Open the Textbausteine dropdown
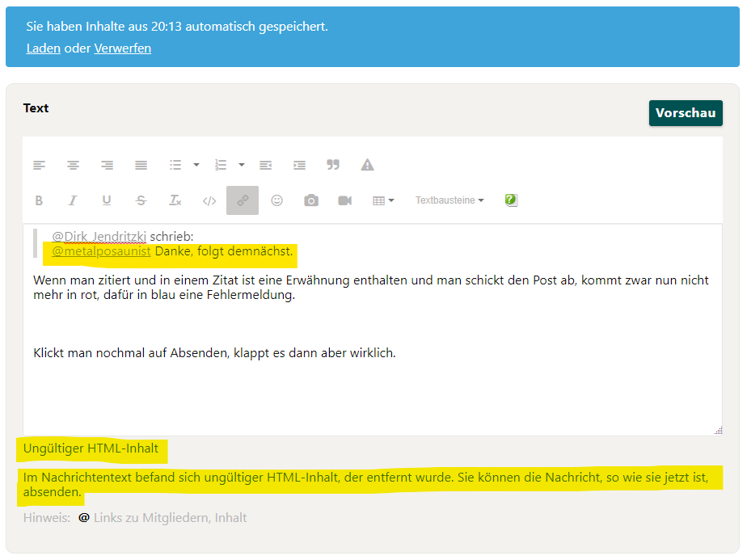 click(449, 200)
